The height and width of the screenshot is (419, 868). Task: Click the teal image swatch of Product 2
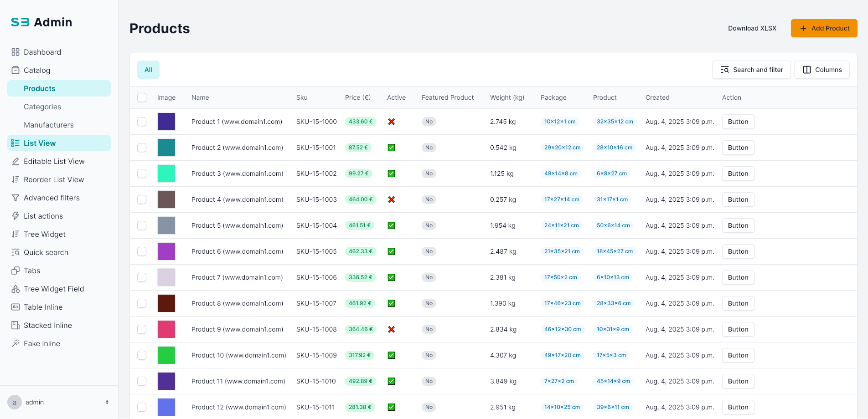[166, 148]
